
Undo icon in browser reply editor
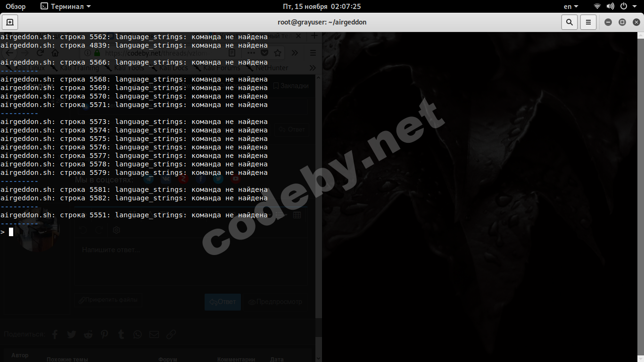tap(83, 230)
